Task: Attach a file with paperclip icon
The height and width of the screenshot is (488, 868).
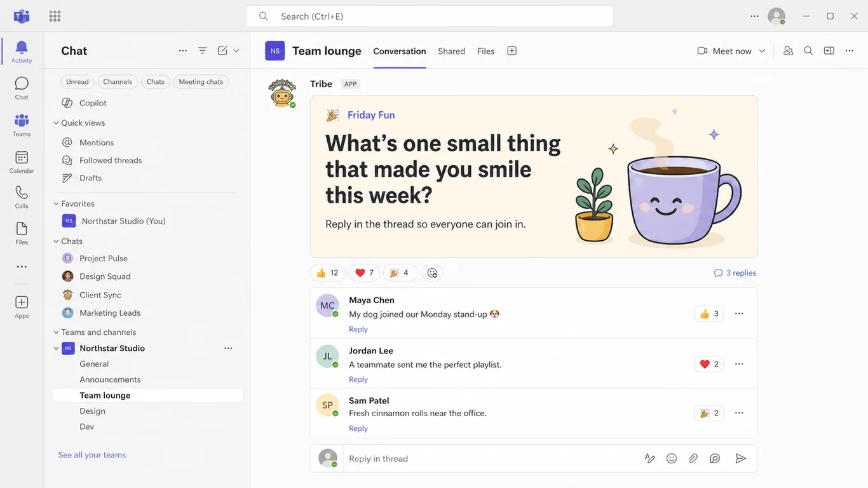Action: (693, 458)
